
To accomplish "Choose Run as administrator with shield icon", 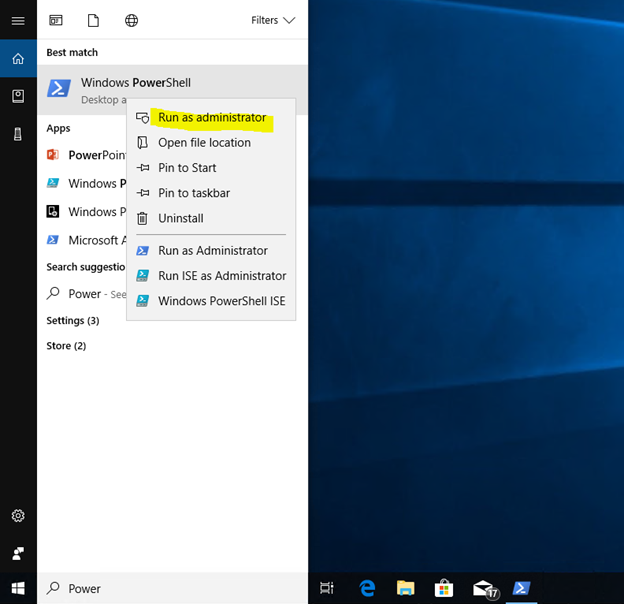I will pos(211,118).
